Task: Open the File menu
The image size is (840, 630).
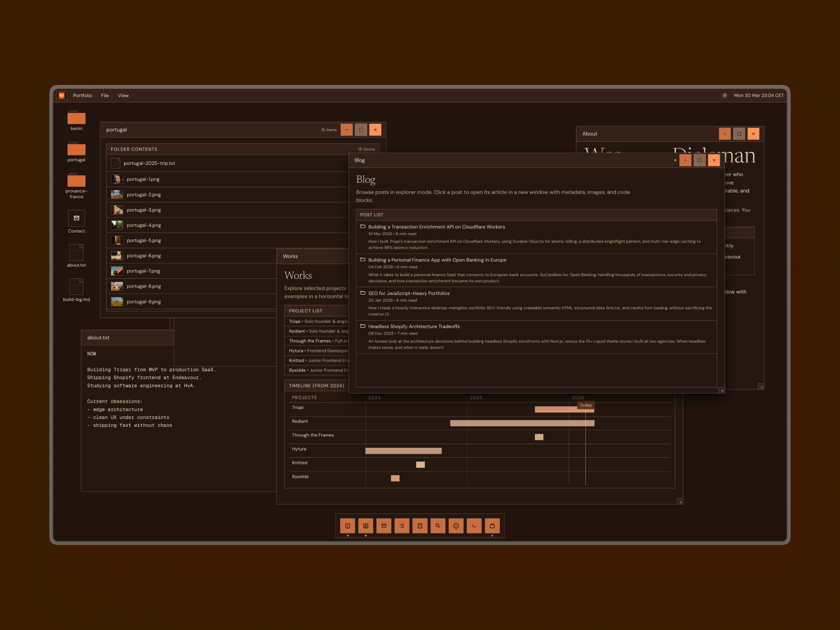Action: point(104,95)
